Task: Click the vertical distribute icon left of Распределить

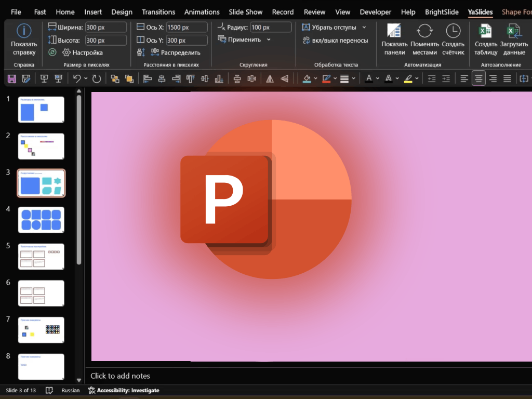Action: pyautogui.click(x=141, y=52)
